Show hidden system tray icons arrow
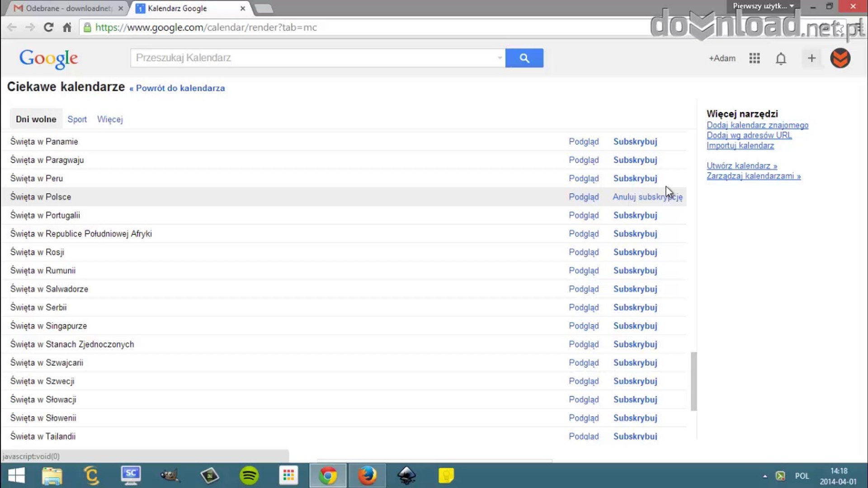Screen dimensions: 868x488 [x=765, y=476]
